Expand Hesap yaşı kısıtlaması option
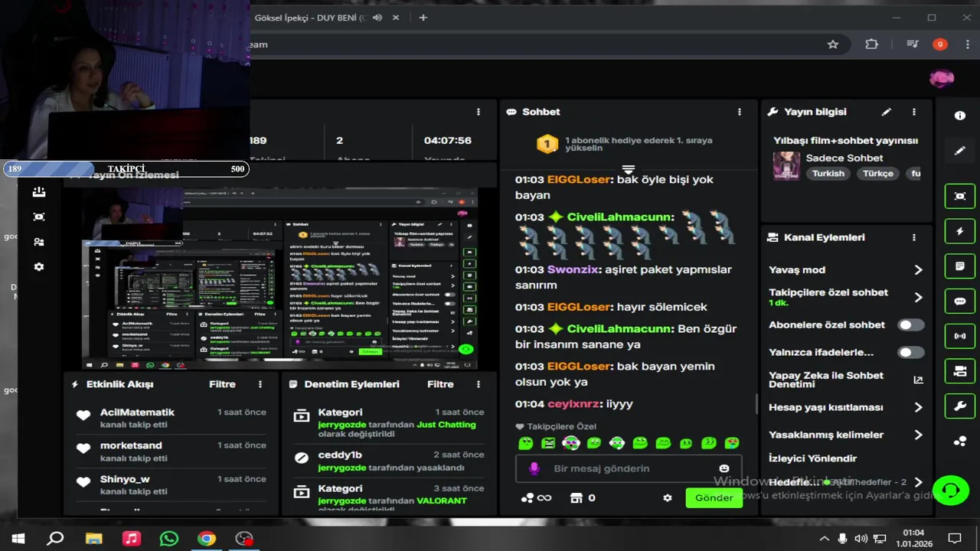Screen dimensions: 980x551 coord(919,408)
